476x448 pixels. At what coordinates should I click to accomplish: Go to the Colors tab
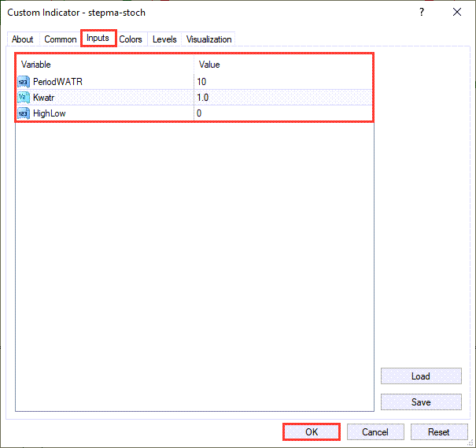131,39
